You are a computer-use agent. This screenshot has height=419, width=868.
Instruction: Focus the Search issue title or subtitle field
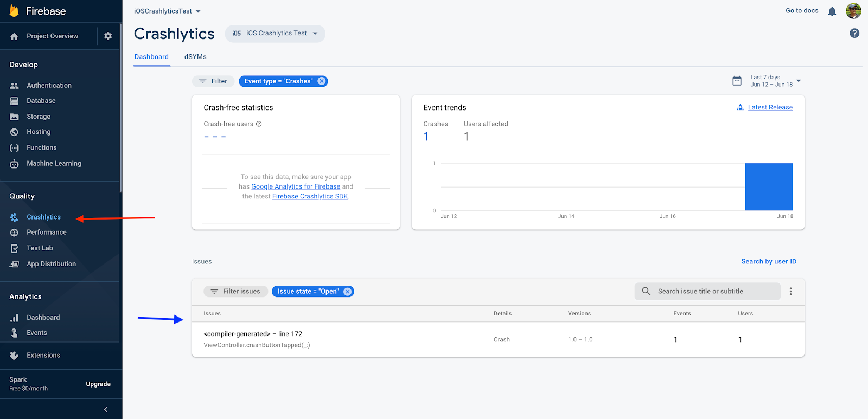pyautogui.click(x=707, y=291)
